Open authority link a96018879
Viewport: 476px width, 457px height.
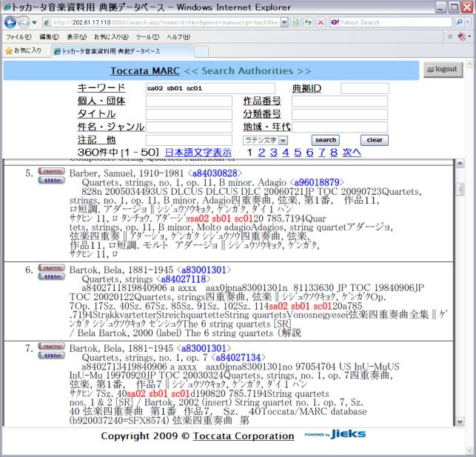[x=317, y=182]
